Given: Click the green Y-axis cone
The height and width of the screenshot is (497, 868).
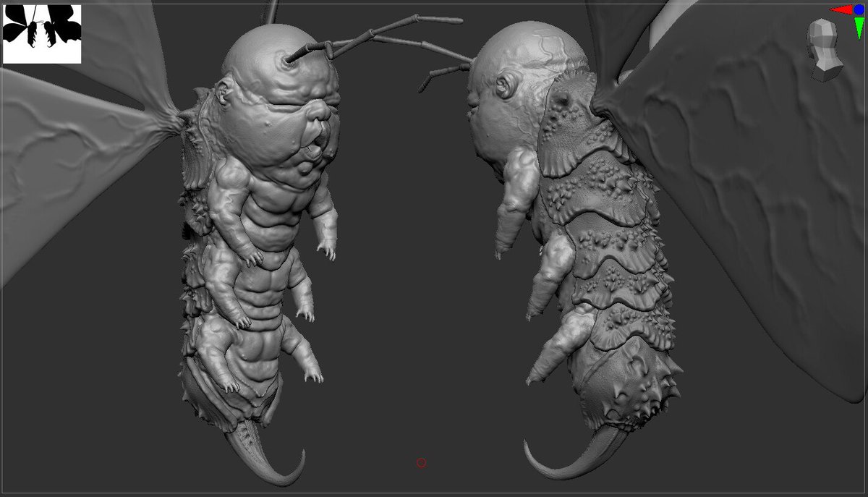Looking at the screenshot, I should pos(859,27).
